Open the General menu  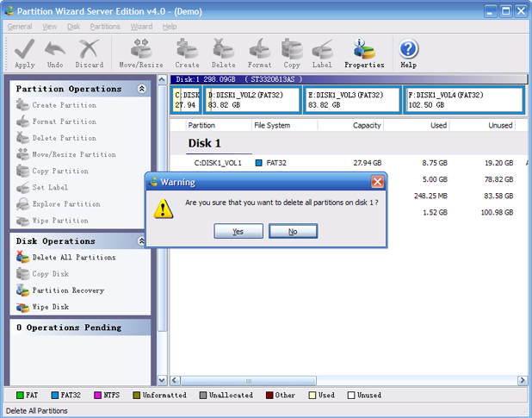[20, 27]
